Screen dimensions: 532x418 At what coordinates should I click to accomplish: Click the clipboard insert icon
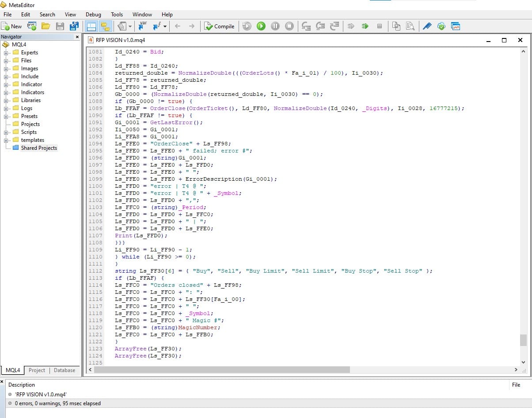click(x=122, y=27)
